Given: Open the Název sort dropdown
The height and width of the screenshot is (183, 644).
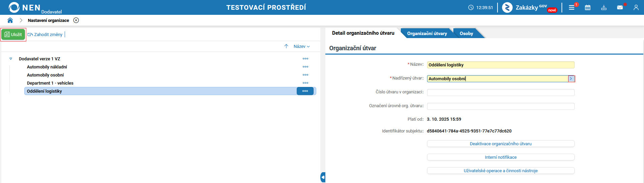Looking at the screenshot, I should coord(301,46).
